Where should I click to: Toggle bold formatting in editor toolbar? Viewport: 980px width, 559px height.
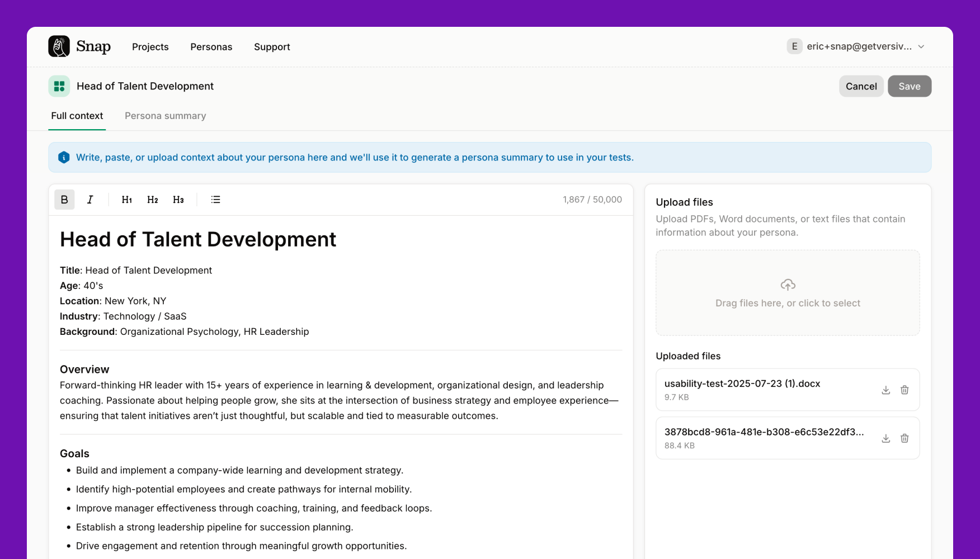pyautogui.click(x=64, y=200)
